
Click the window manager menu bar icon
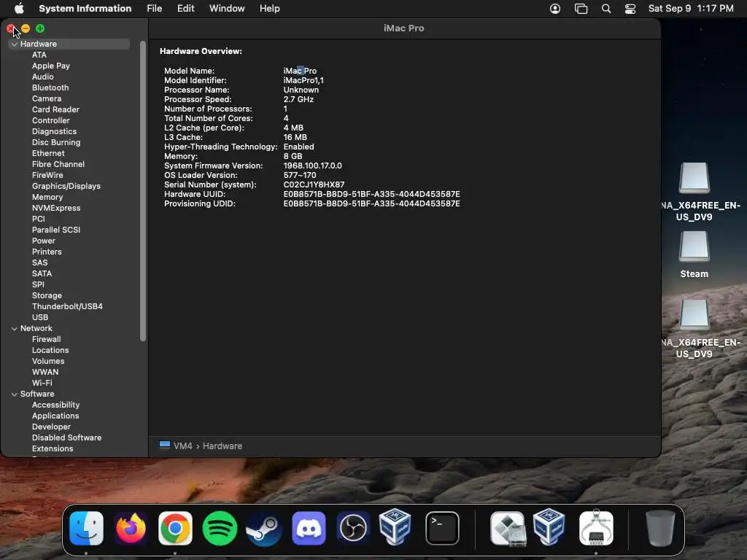[x=581, y=9]
